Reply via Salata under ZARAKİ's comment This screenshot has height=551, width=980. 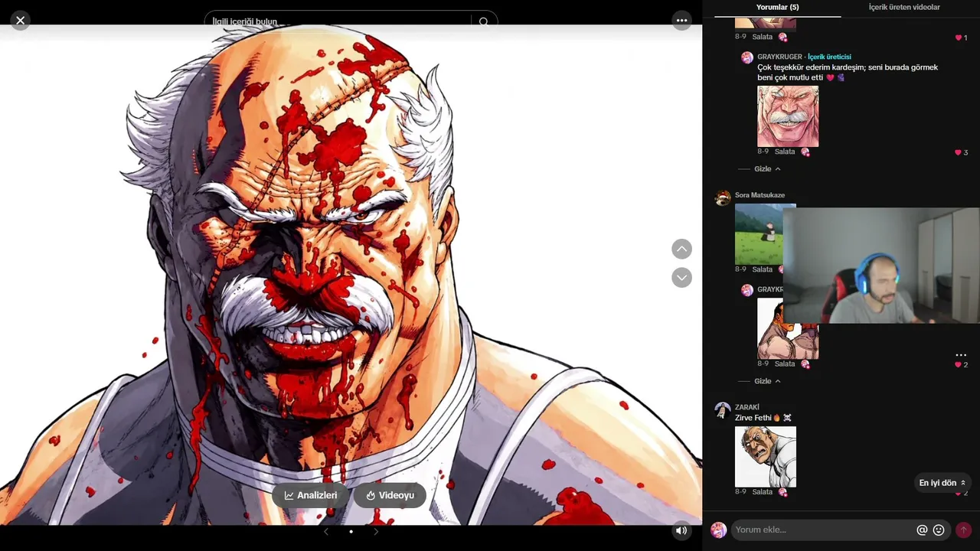point(762,492)
